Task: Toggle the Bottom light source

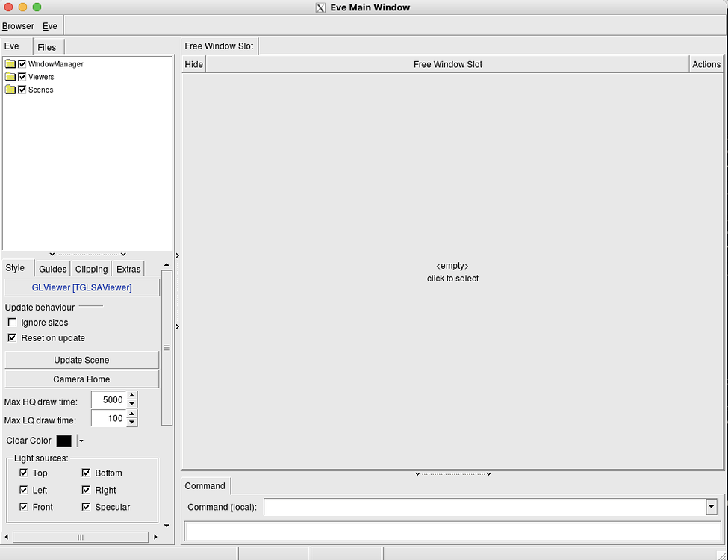Action: click(x=86, y=472)
